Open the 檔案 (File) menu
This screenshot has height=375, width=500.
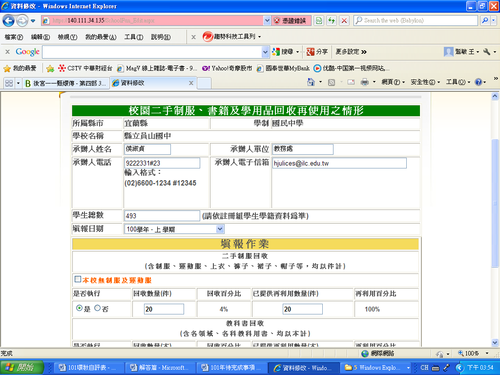14,37
